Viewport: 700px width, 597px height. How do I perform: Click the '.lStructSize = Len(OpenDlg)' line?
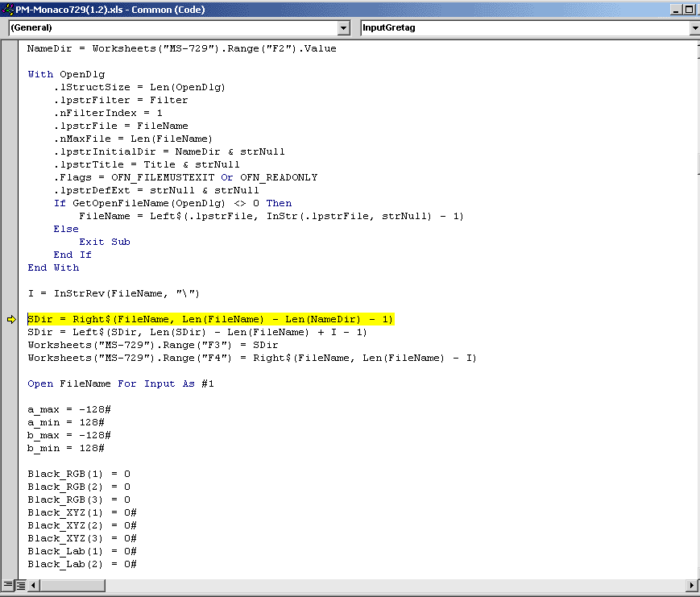(139, 87)
